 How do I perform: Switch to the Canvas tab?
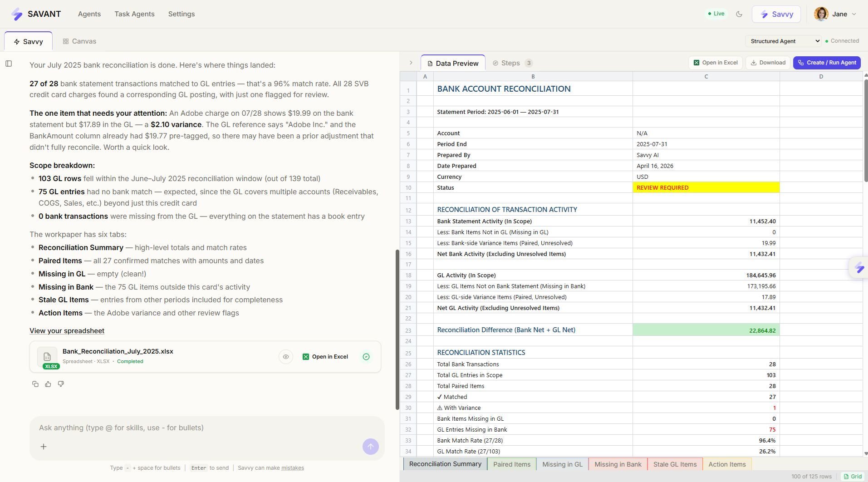(x=79, y=41)
